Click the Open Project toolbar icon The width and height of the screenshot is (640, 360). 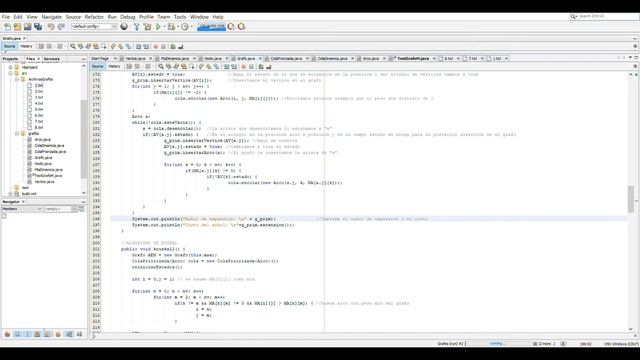tap(27, 27)
